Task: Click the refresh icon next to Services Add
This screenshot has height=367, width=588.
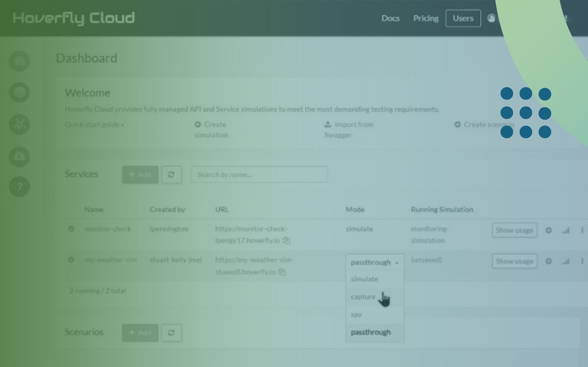Action: pyautogui.click(x=171, y=175)
